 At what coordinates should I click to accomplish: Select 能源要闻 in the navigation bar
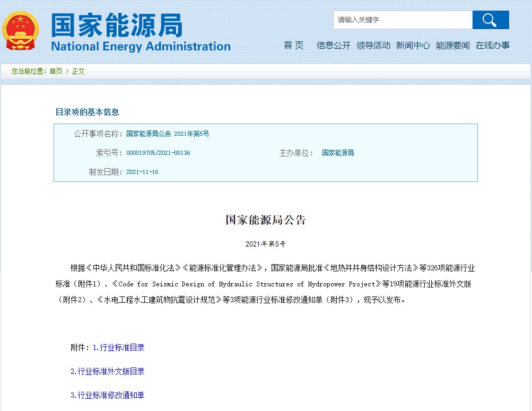tap(453, 46)
